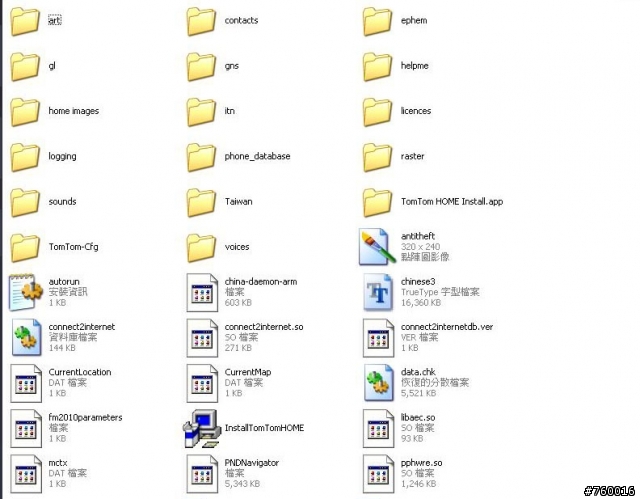Image resolution: width=640 pixels, height=499 pixels.
Task: Click the gl folder icon
Action: [25, 66]
